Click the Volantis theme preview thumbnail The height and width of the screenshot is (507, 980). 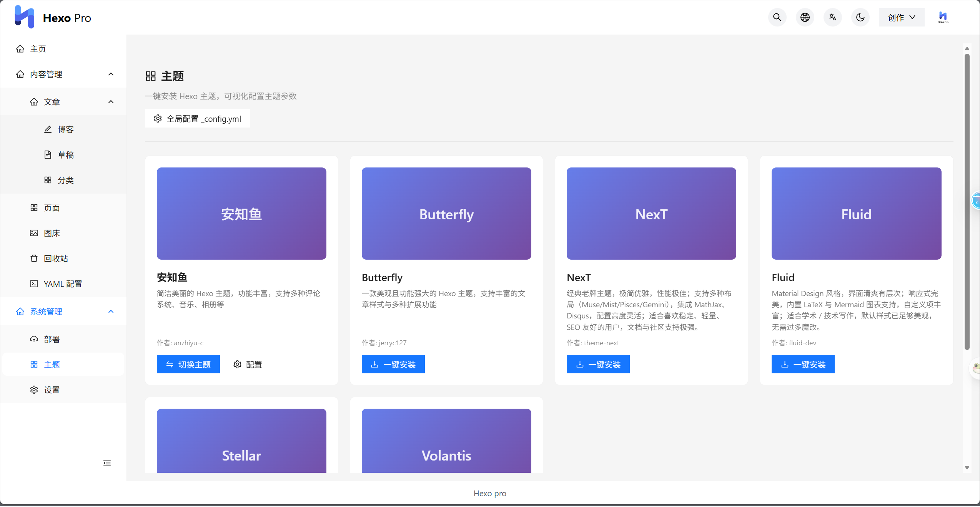pos(446,441)
